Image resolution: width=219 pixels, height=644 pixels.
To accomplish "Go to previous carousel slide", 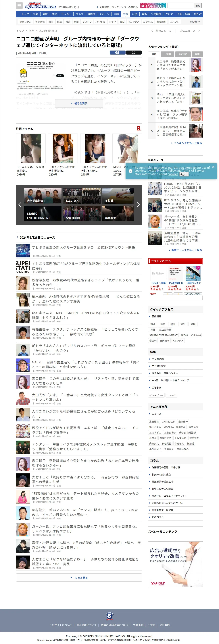I will coord(20,205).
